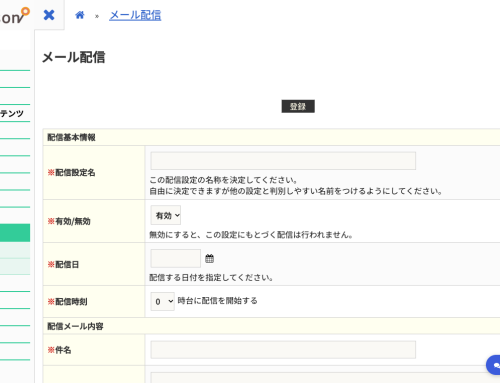Click the hint 配信する日付を指定してください。
Viewport: 500px width, 383px height.
pos(211,277)
